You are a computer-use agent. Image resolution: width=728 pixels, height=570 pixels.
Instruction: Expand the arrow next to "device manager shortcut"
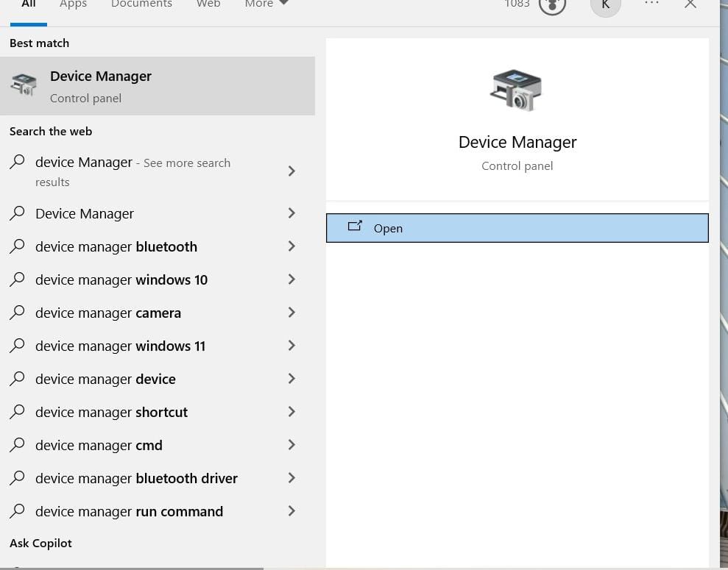pyautogui.click(x=291, y=412)
